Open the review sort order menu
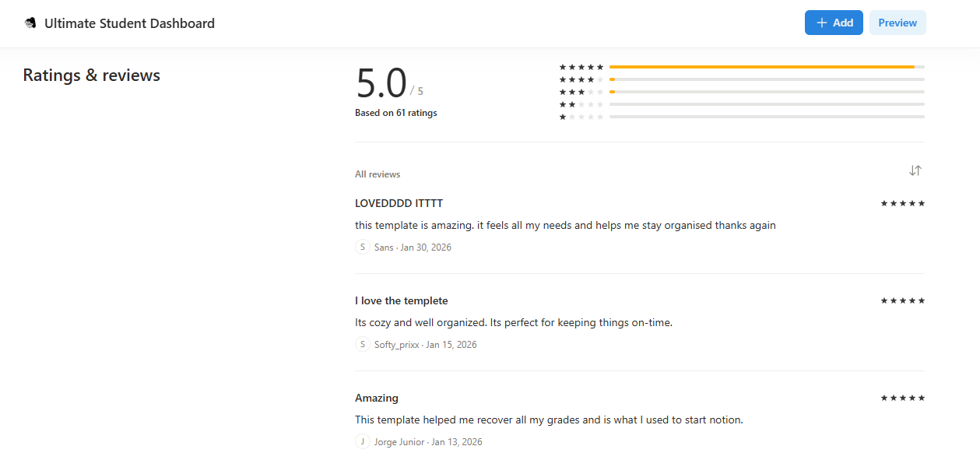 point(915,171)
